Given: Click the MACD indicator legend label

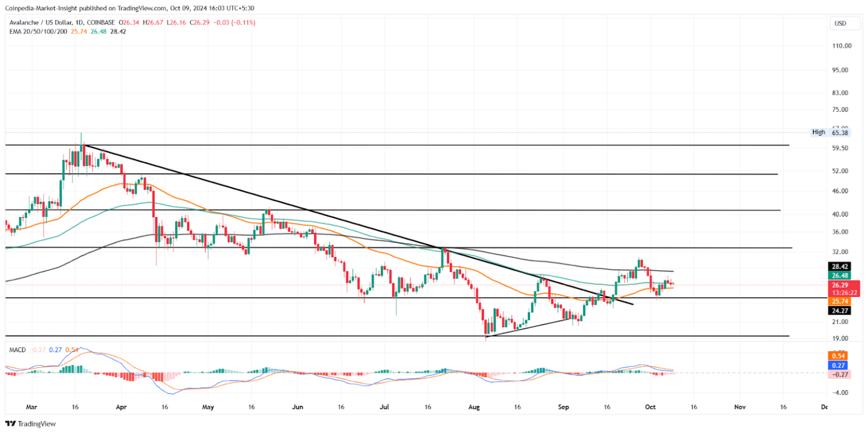Looking at the screenshot, I should click(18, 350).
